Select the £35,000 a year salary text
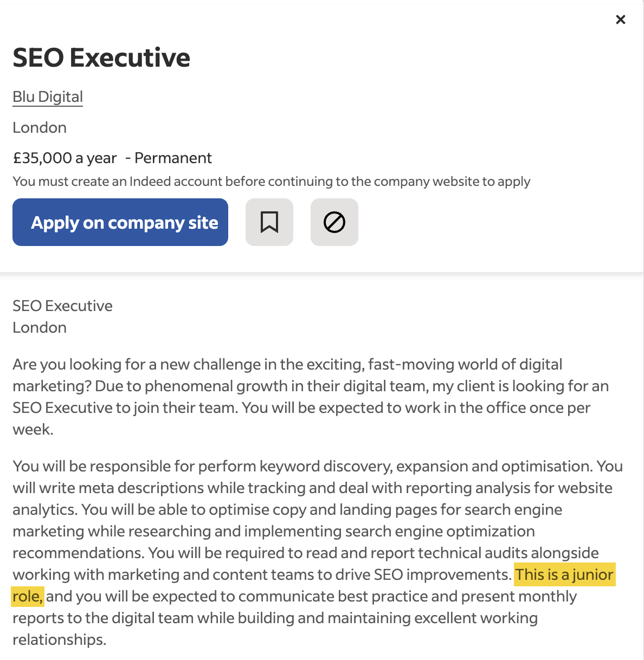 coord(64,158)
